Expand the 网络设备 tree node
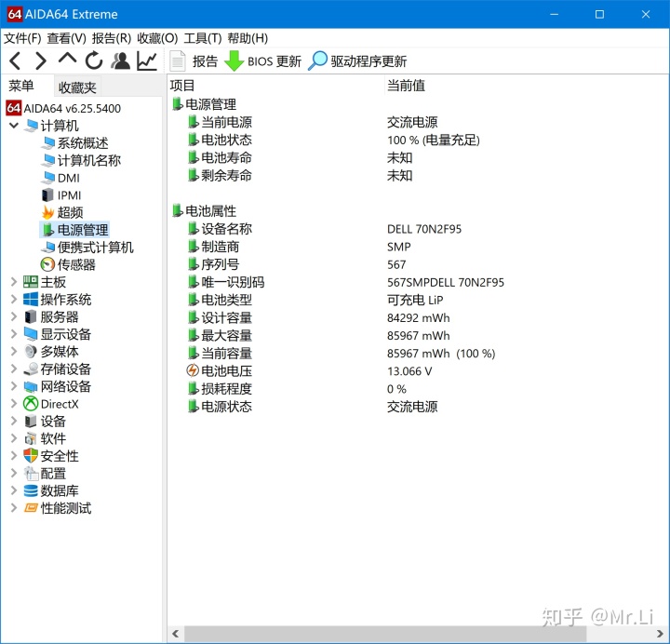This screenshot has height=644, width=670. coord(14,386)
